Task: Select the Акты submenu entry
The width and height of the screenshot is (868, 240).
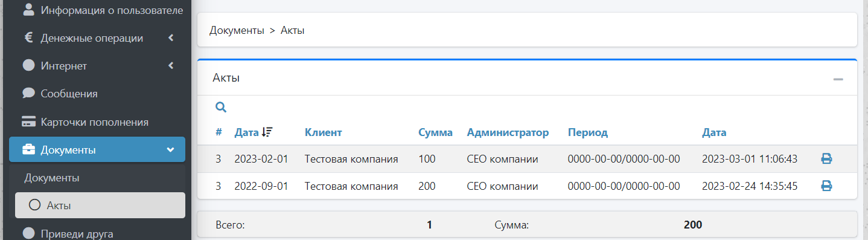Action: [100, 206]
